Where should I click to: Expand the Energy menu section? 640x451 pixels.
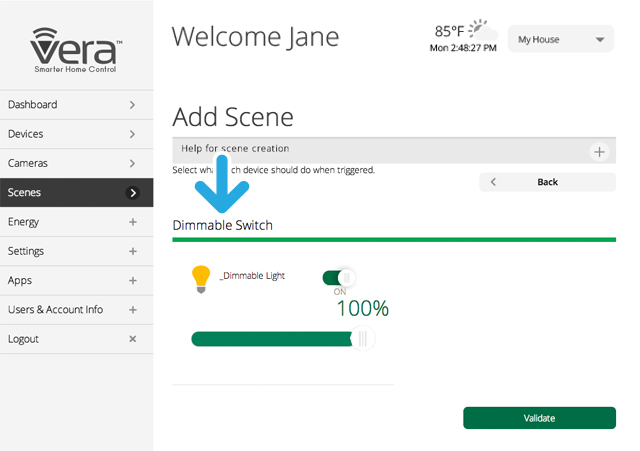pyautogui.click(x=132, y=222)
